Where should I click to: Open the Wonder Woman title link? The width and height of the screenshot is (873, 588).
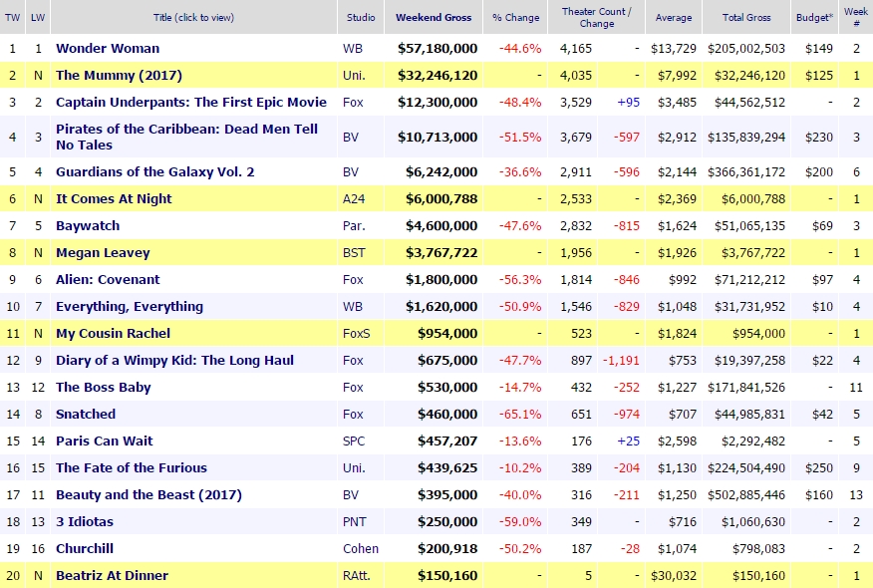[x=108, y=49]
